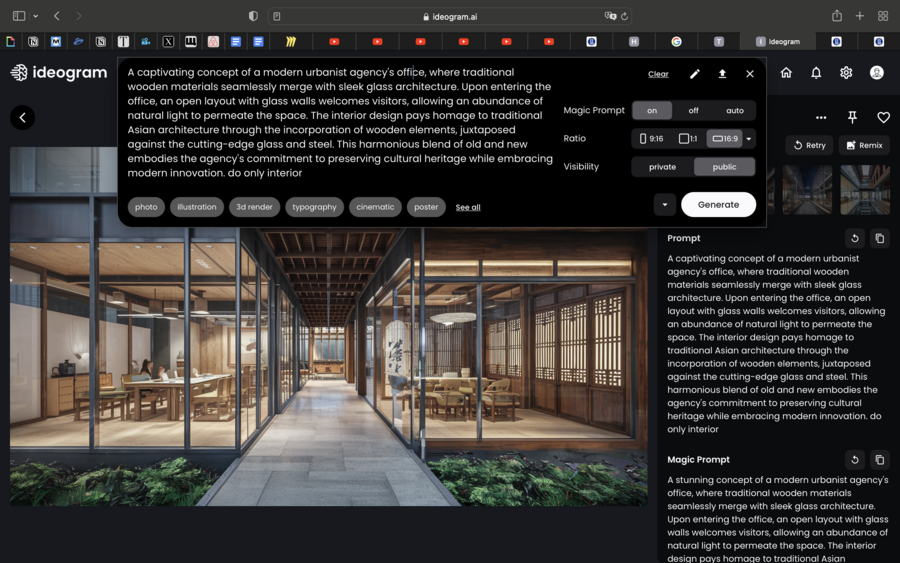The image size is (900, 563).
Task: Select the poster style tag
Action: pos(426,207)
